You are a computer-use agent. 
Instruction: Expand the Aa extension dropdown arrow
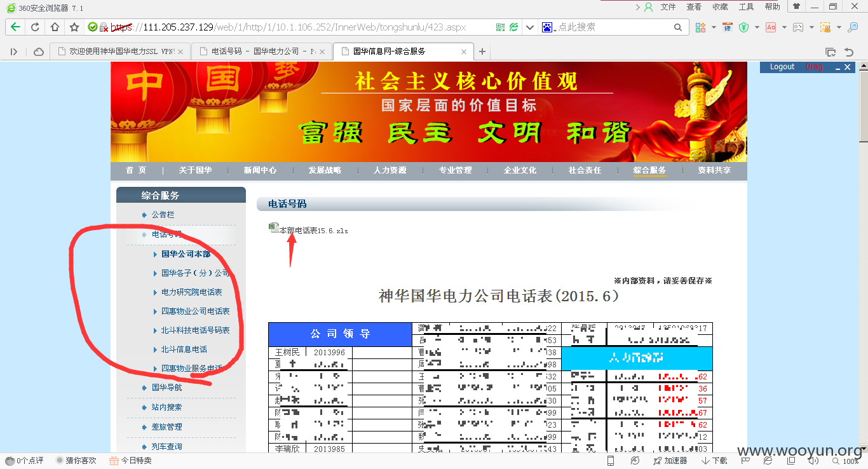point(784,27)
